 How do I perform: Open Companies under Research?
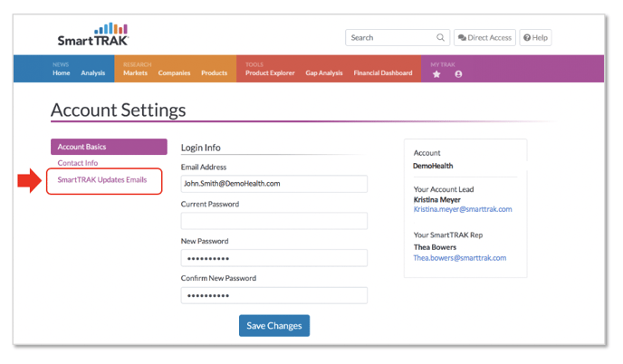(174, 73)
